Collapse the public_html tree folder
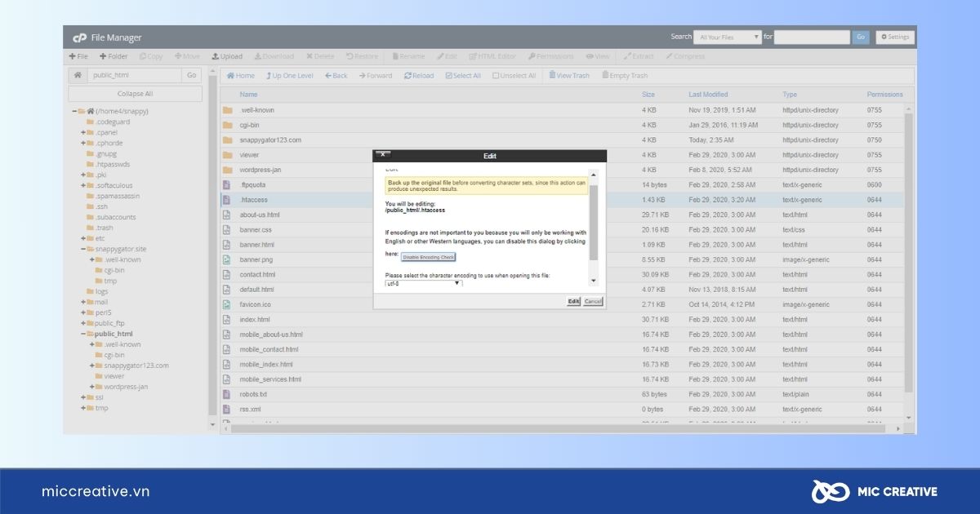Viewport: 980px width, 514px height. (83, 334)
